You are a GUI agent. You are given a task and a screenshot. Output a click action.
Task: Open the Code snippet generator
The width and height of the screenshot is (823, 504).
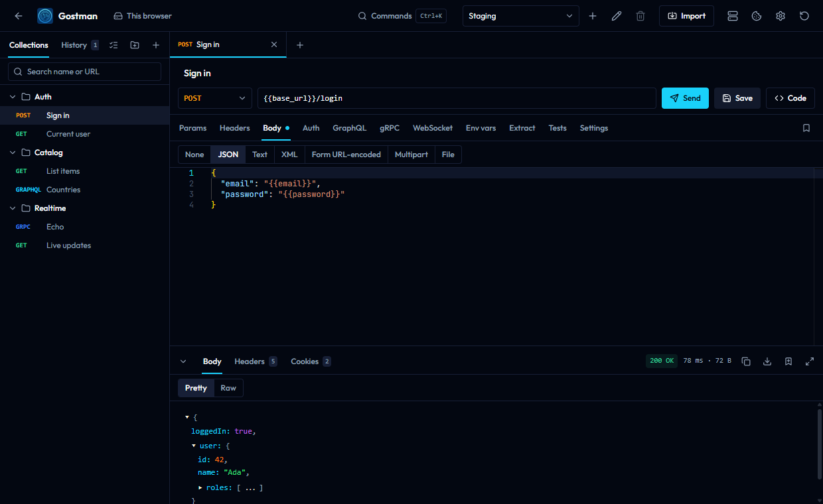790,98
